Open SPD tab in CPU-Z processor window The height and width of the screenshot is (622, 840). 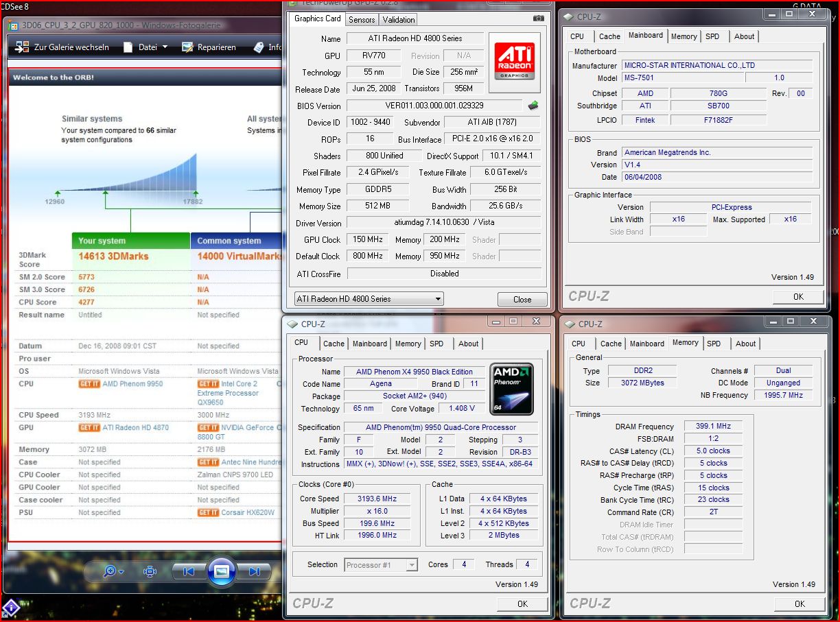(x=437, y=344)
